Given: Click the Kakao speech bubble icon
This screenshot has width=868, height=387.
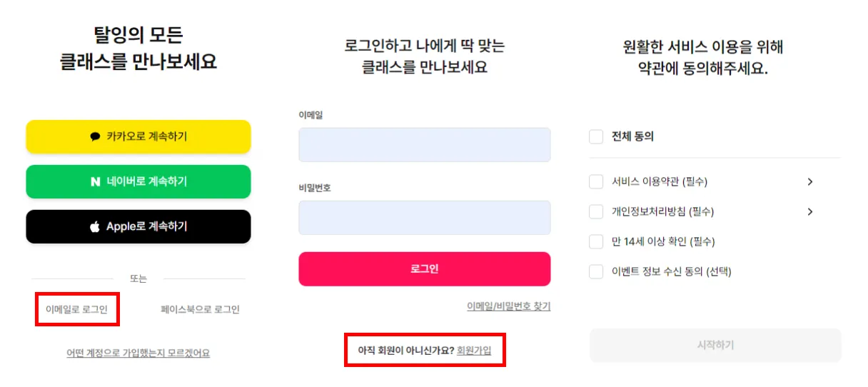Looking at the screenshot, I should (x=95, y=136).
